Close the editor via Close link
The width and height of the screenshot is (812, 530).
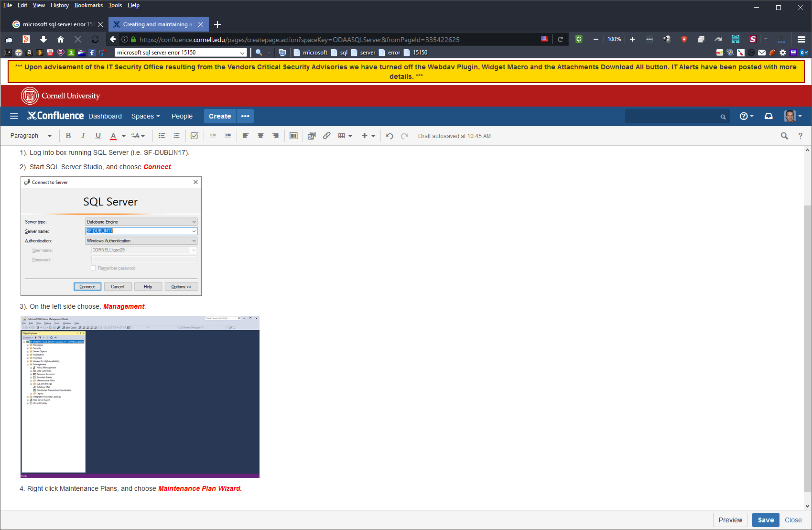793,520
